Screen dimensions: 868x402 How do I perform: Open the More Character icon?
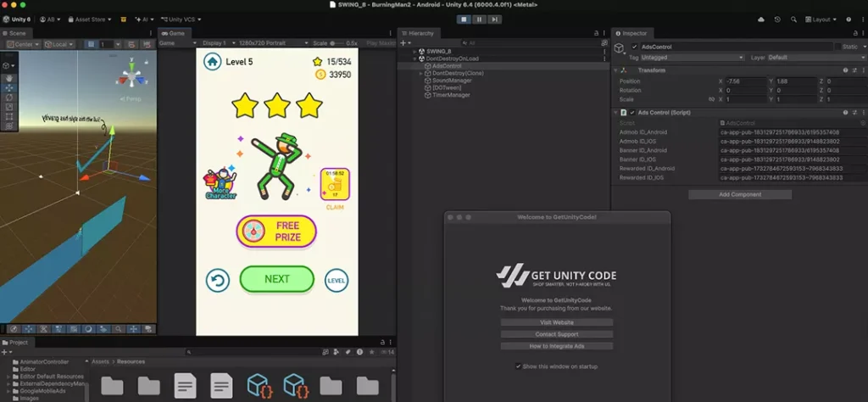tap(221, 182)
